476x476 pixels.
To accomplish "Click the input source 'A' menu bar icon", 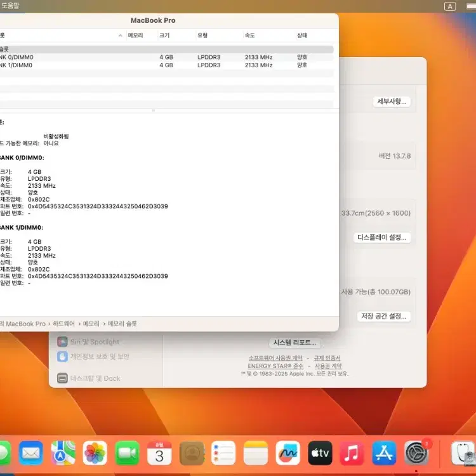I will click(x=450, y=6).
